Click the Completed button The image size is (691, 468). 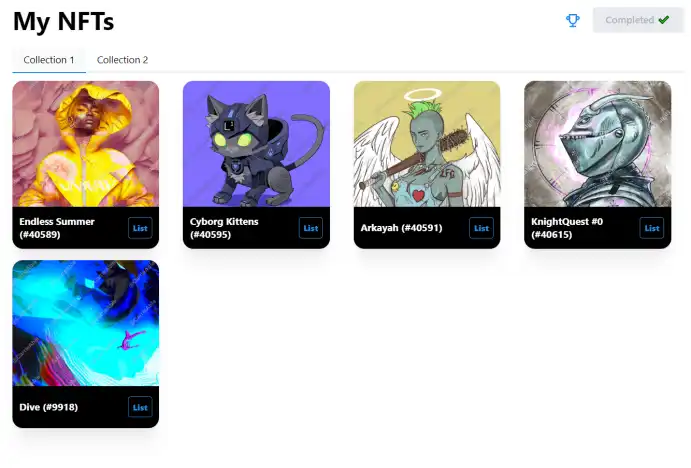[638, 20]
